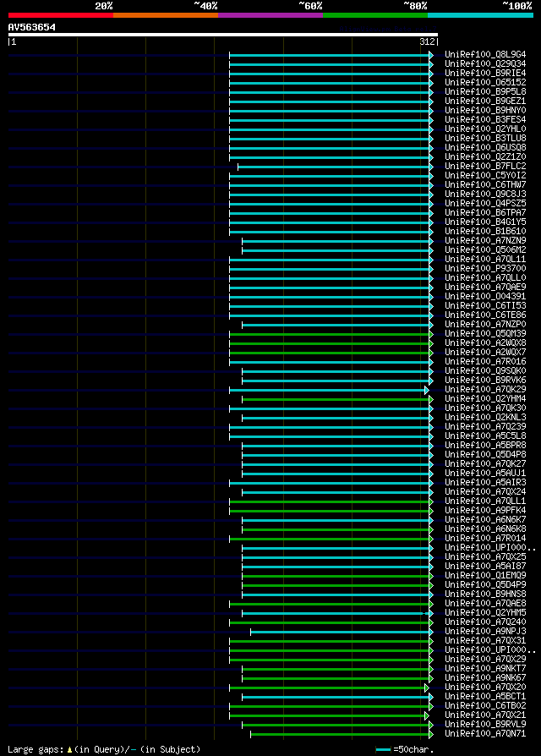This screenshot has width=541, height=756.
Task: Select the UniRef100_O04391 label
Action: (485, 297)
